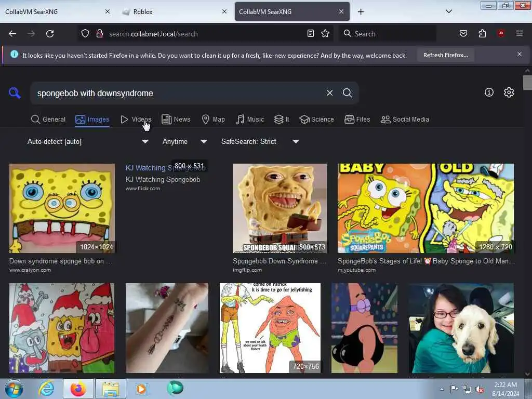The image size is (532, 399).
Task: Open the imgflip 500×573 Spongebob thumbnail
Action: pos(280,208)
